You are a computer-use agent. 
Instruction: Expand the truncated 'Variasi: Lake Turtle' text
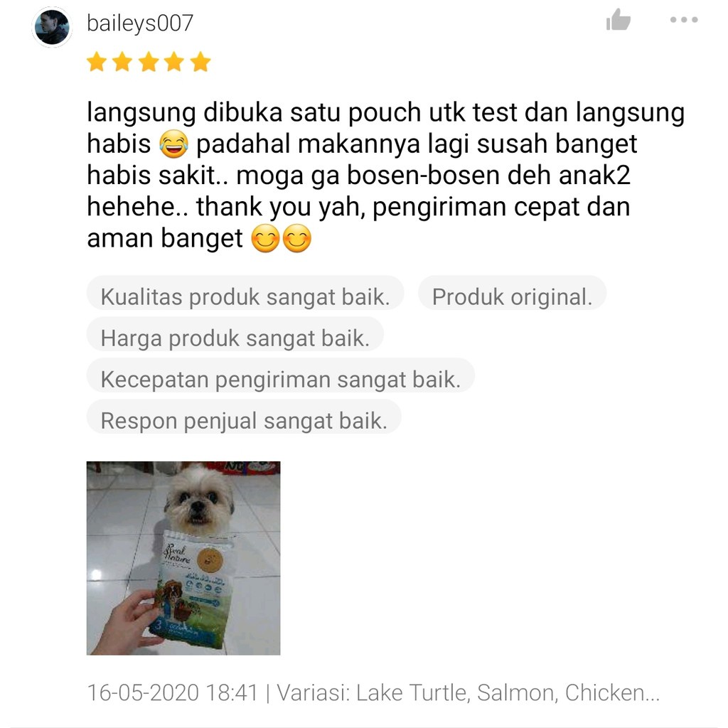468,692
